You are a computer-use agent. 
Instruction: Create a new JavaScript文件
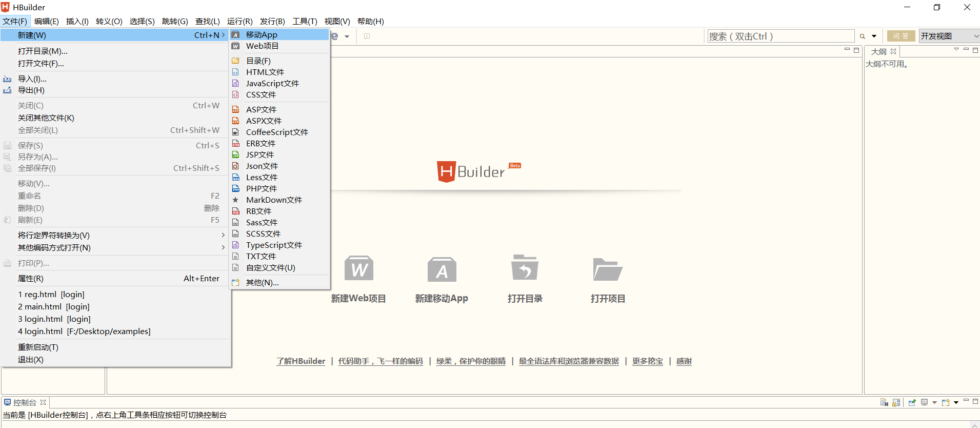[x=279, y=83]
